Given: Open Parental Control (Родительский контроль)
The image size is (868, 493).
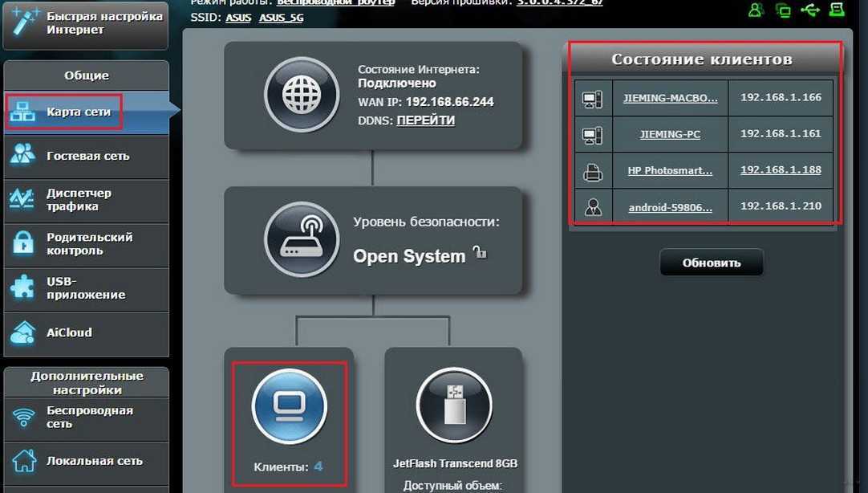Looking at the screenshot, I should (x=88, y=244).
